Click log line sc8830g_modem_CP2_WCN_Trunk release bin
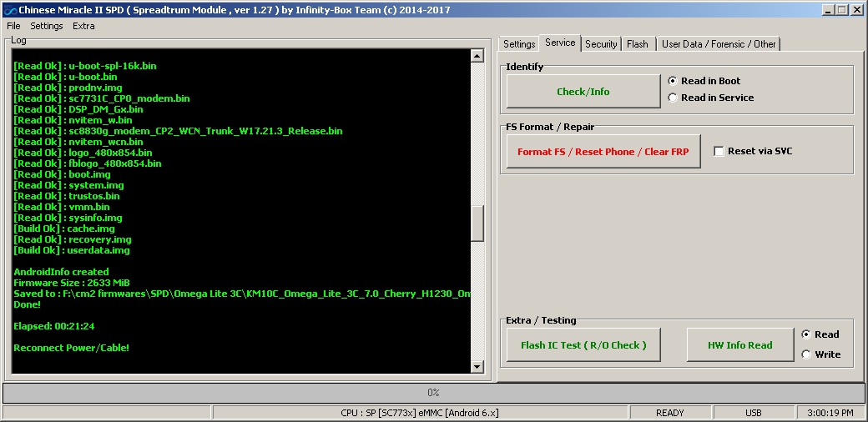This screenshot has width=868, height=422. pos(178,131)
